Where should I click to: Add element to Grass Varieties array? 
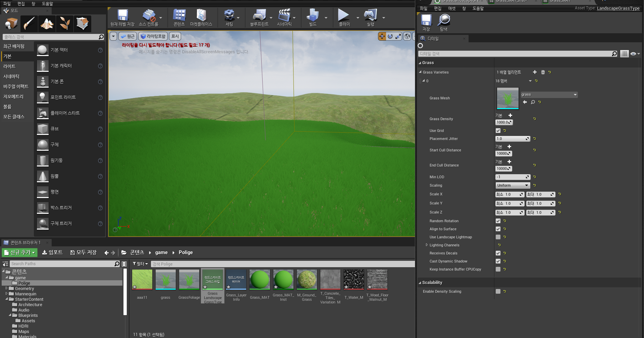point(535,72)
